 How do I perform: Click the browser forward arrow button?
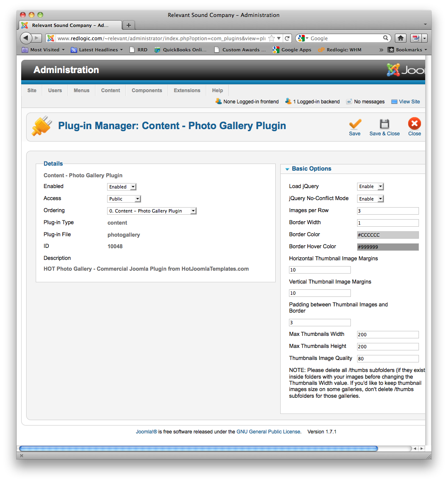(37, 38)
